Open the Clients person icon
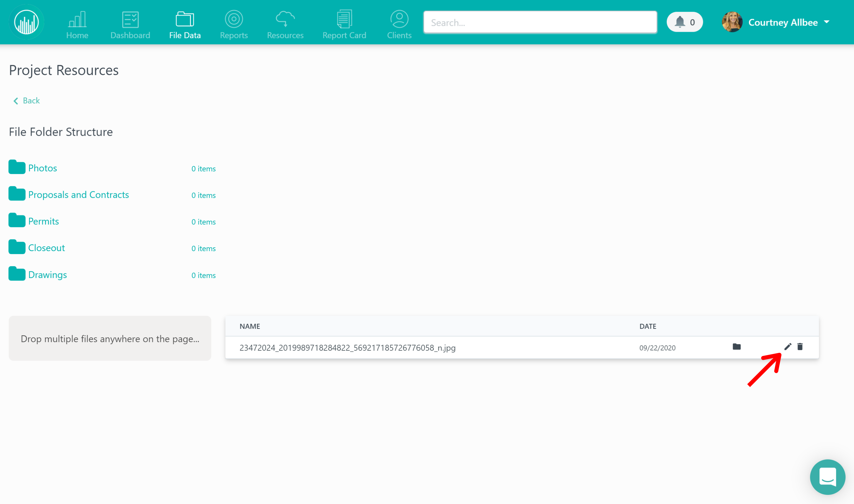The image size is (854, 504). (x=399, y=19)
